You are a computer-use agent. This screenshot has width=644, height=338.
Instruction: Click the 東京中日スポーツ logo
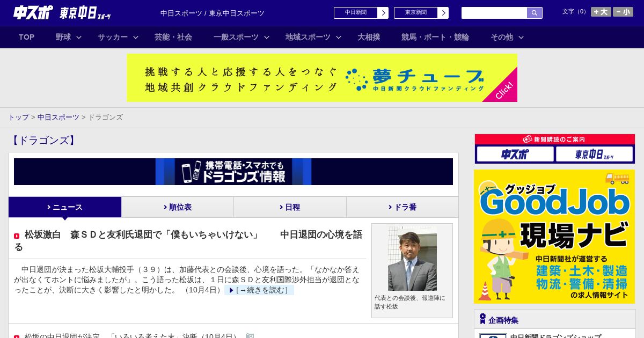85,13
